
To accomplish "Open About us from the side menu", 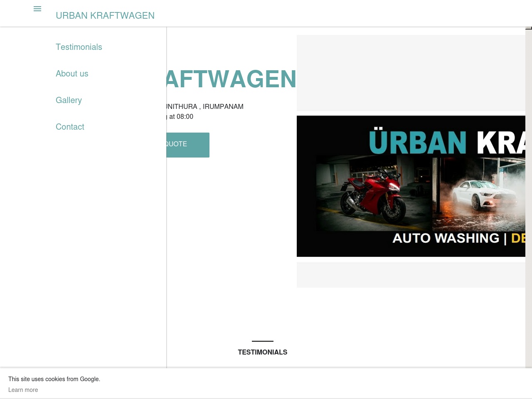I will coord(72,74).
